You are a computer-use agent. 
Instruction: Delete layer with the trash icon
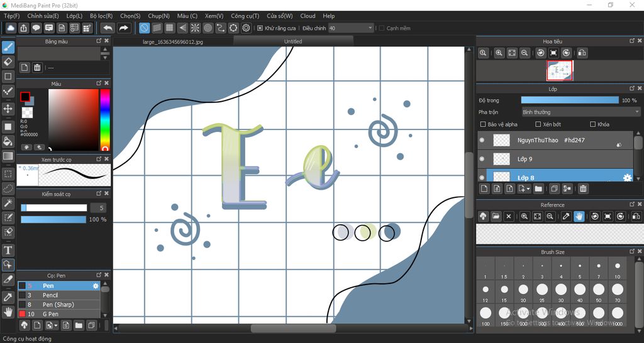coord(583,188)
